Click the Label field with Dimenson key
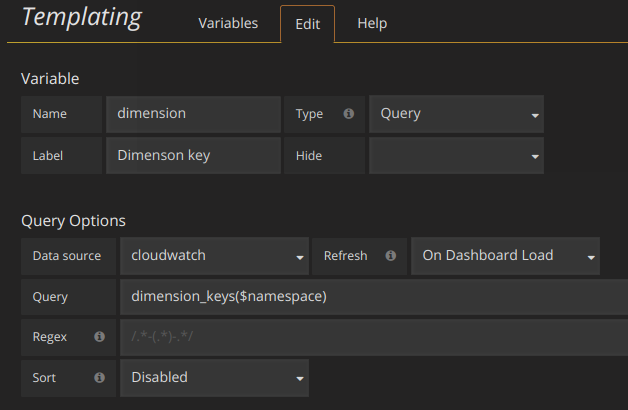The height and width of the screenshot is (410, 628). pyautogui.click(x=193, y=156)
